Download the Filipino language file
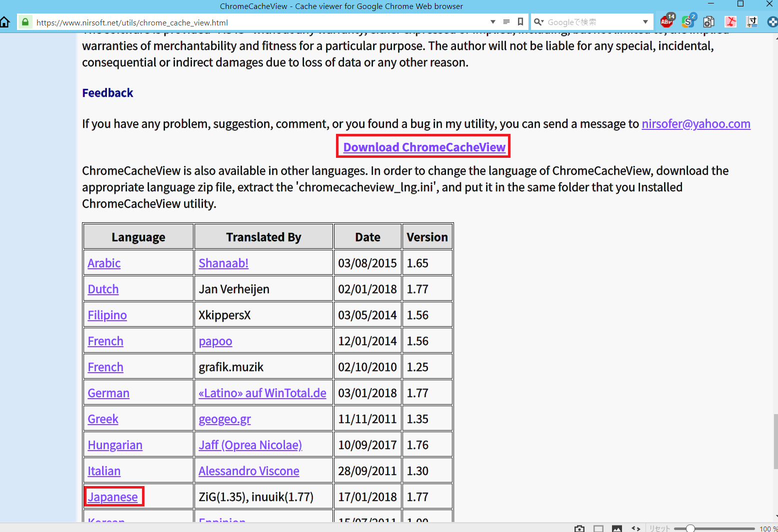Image resolution: width=778 pixels, height=532 pixels. 107,315
